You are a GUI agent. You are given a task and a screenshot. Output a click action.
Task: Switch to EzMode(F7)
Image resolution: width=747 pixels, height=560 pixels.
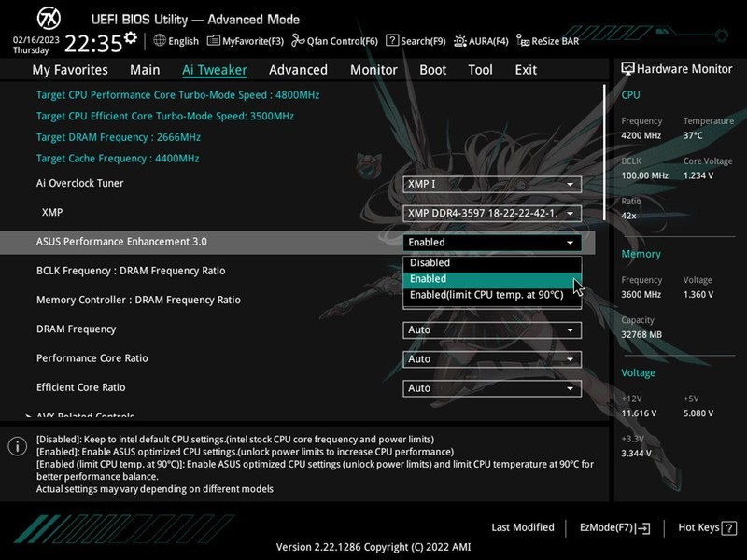[614, 527]
